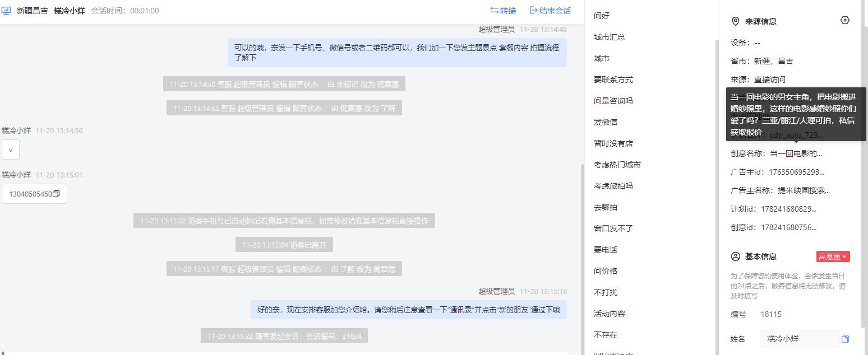Click the visitor name 糕冷小烊 in the header
The width and height of the screenshot is (868, 355).
point(70,11)
